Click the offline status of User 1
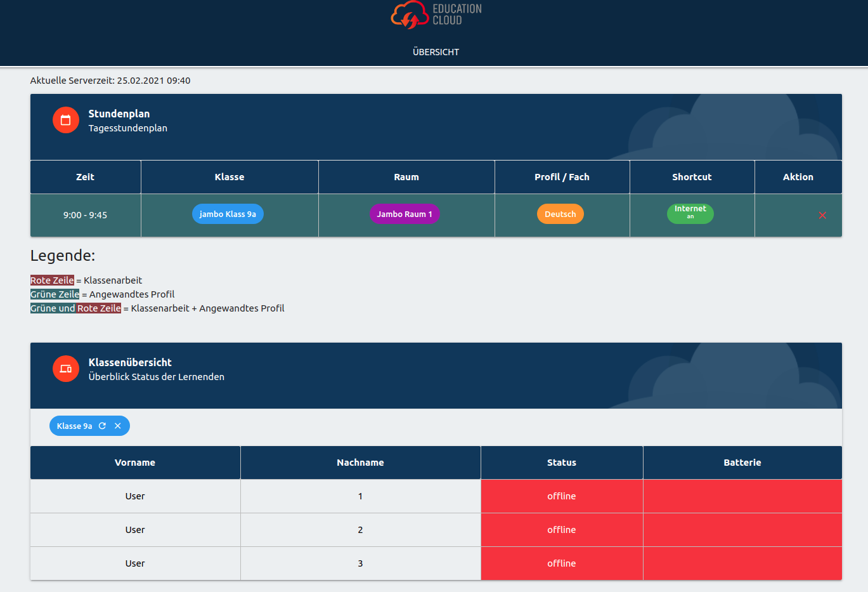868x592 pixels. (x=562, y=496)
